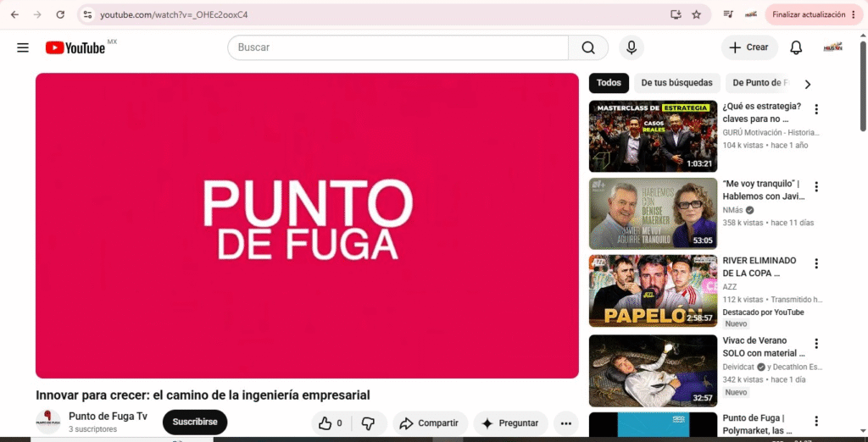Screen dimensions: 868x442
Task: Click the install app icon in address bar
Action: (x=676, y=15)
